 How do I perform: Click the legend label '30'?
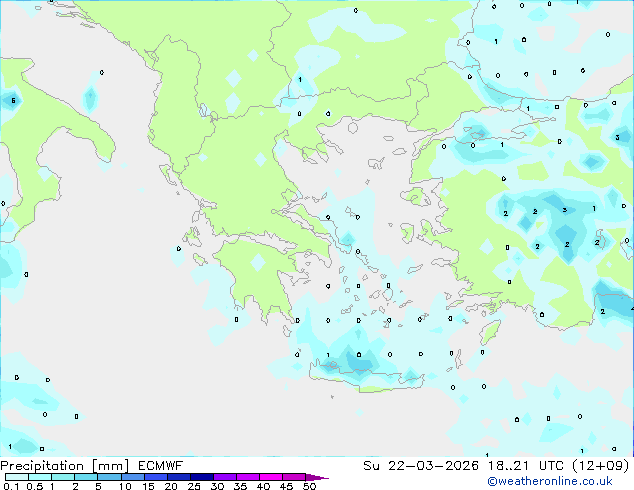coord(217,486)
